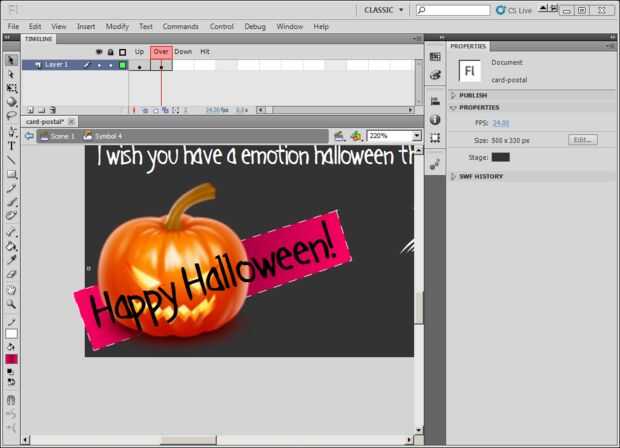Screen dimensions: 620x448
Task: Collapse the PROPERTIES section
Action: point(454,108)
